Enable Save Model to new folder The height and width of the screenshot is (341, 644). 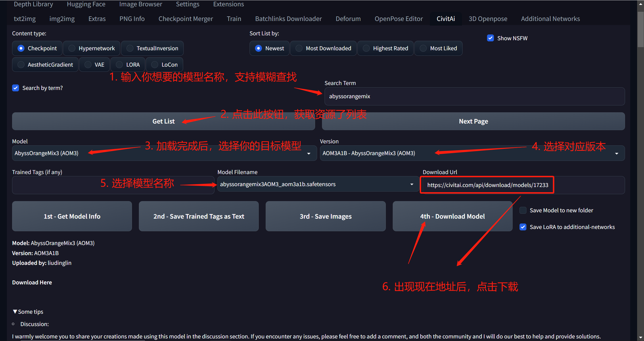(523, 210)
